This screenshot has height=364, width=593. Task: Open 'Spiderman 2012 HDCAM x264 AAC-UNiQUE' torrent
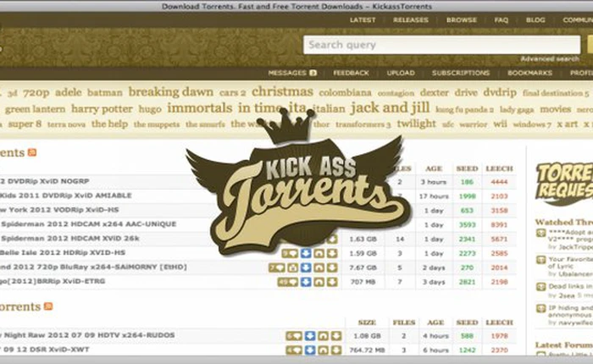(x=88, y=224)
